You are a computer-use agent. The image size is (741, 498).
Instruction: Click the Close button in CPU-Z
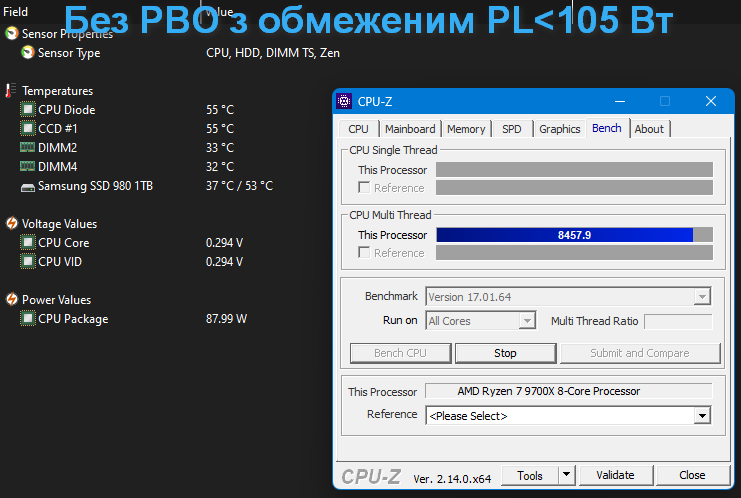(x=692, y=475)
